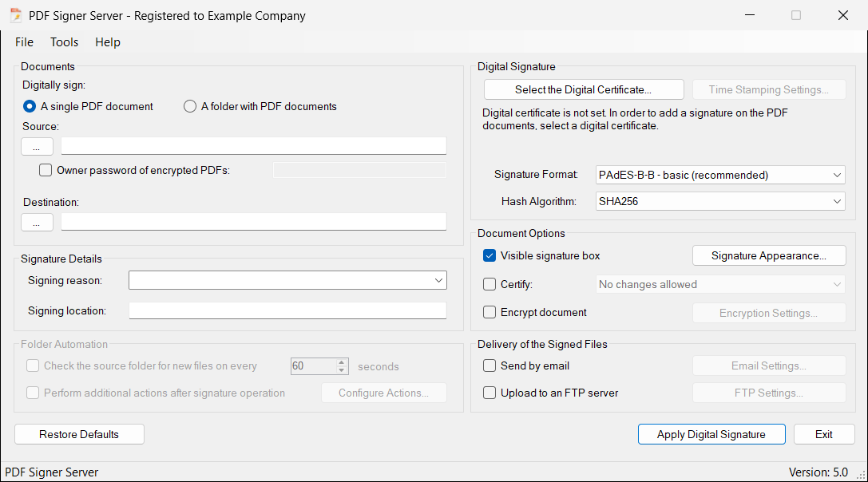868x482 pixels.
Task: Open Signature Appearance settings
Action: (769, 255)
